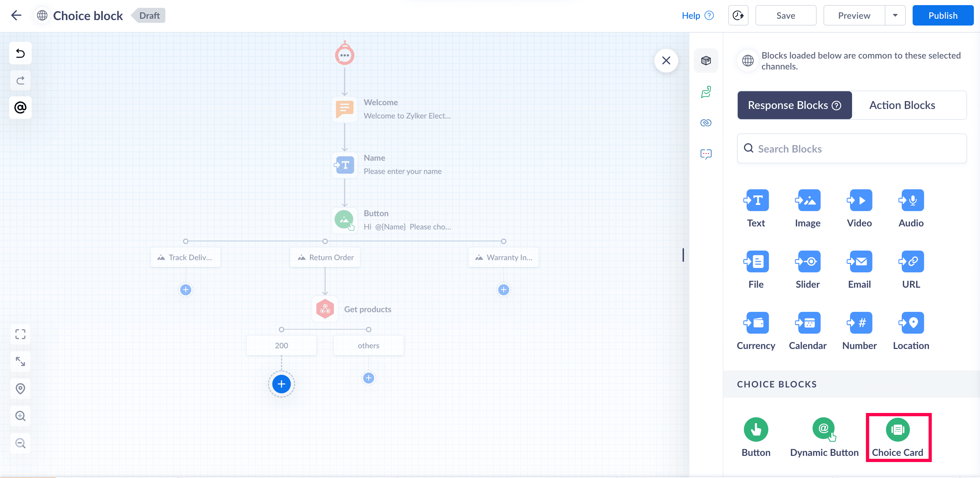
Task: Expand the Preview dropdown arrow
Action: click(x=895, y=16)
